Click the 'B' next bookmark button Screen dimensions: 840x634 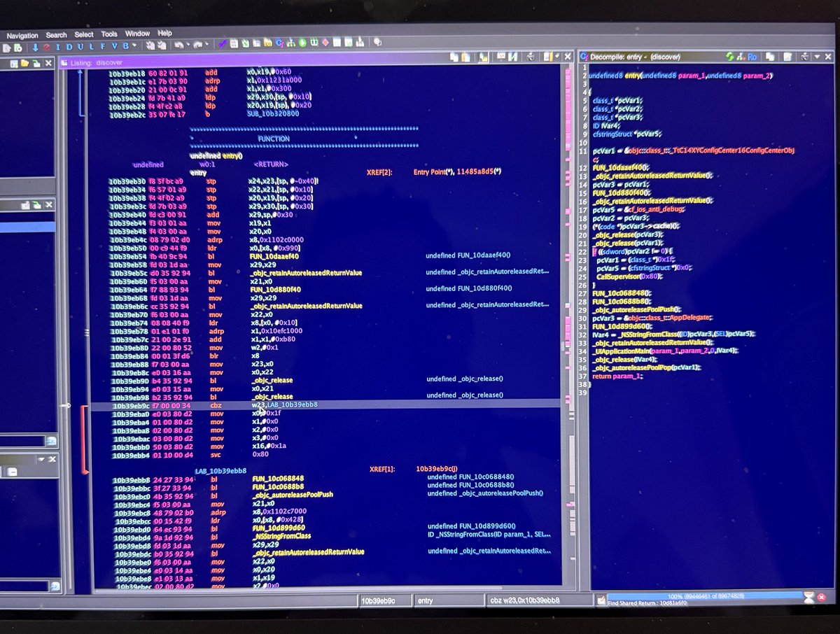click(x=125, y=47)
